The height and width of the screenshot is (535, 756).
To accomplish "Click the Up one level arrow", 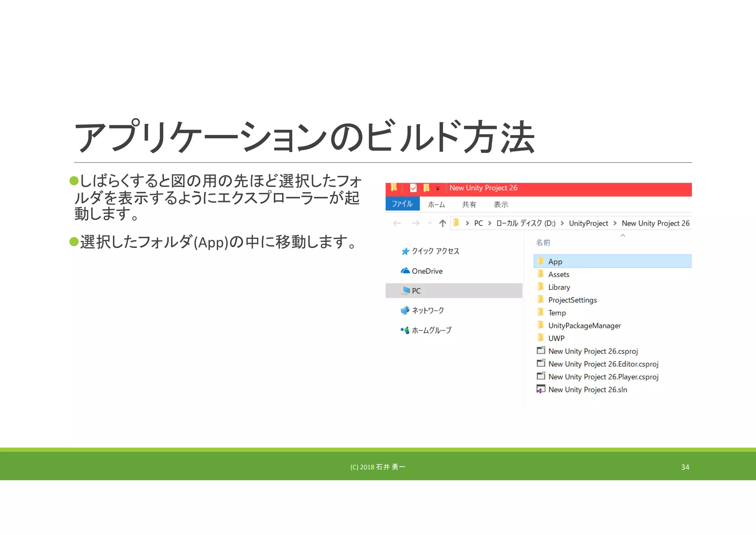I will coord(443,223).
